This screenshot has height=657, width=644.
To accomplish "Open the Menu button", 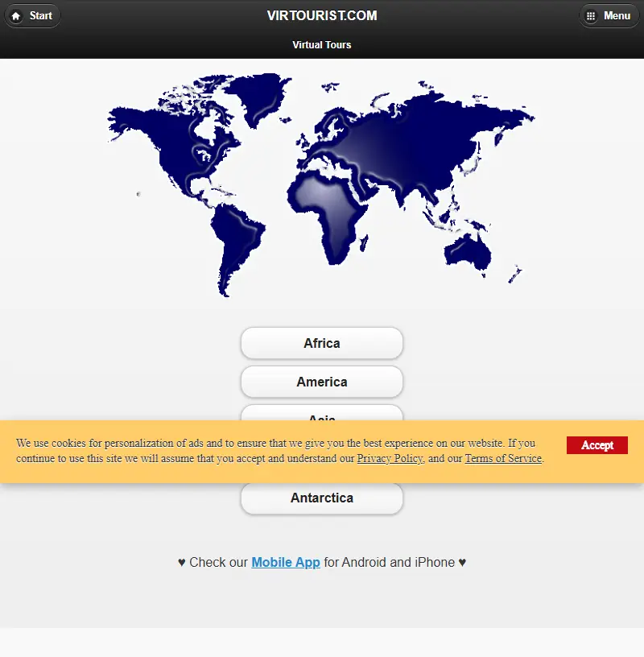I will click(609, 16).
